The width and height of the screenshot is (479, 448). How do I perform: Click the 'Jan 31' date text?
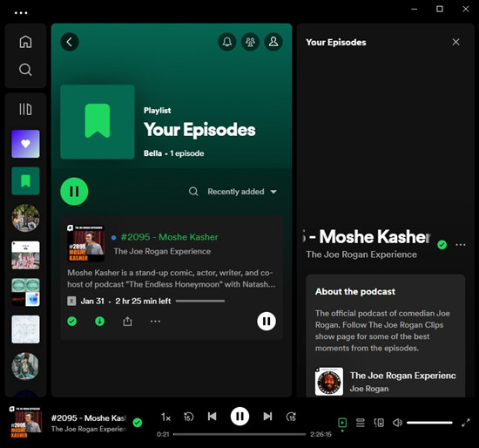[92, 302]
